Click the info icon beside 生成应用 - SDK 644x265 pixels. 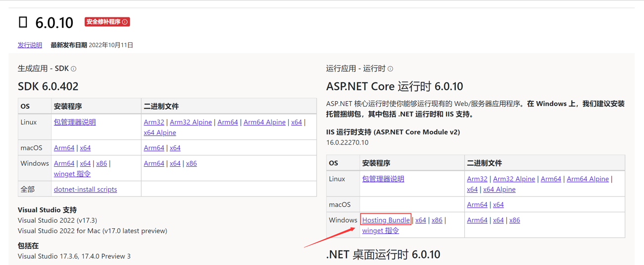(74, 69)
